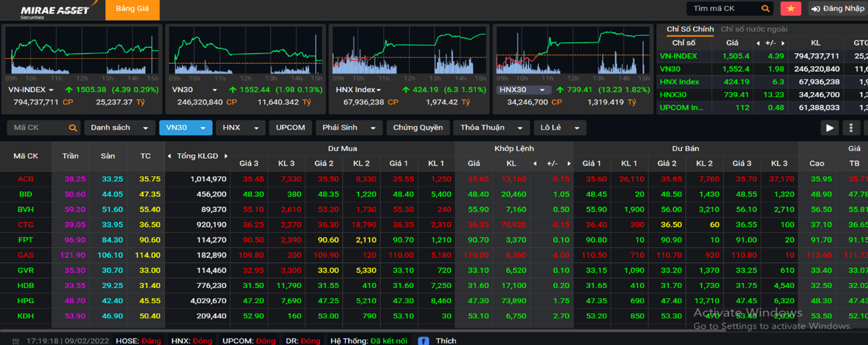
Task: Open the Bảng Giá tab
Action: [x=132, y=9]
